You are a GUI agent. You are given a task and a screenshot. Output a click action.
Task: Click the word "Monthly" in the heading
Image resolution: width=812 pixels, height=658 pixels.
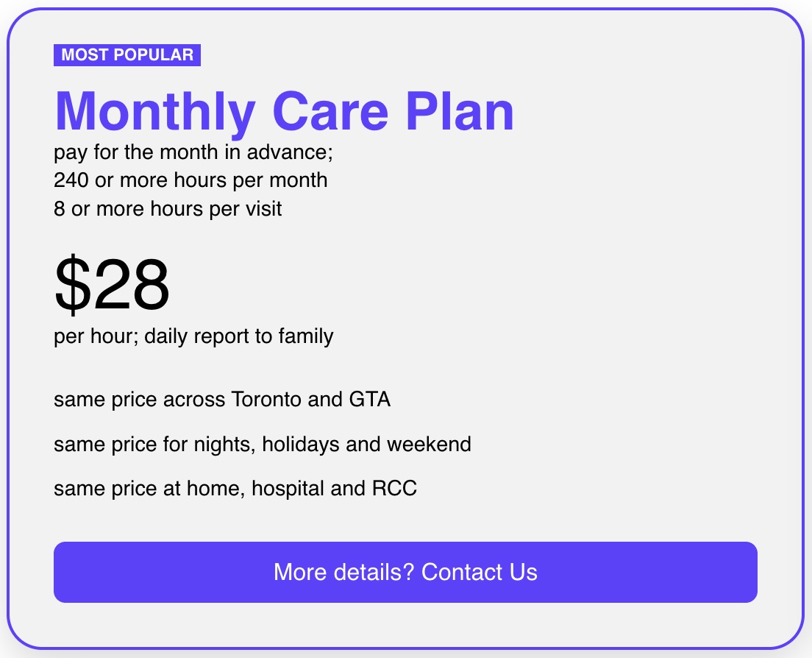[x=154, y=112]
